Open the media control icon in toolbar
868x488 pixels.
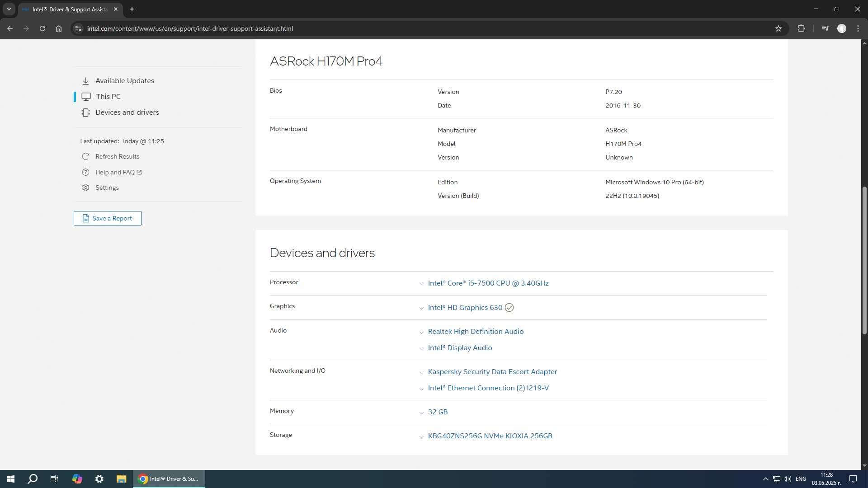coord(826,28)
